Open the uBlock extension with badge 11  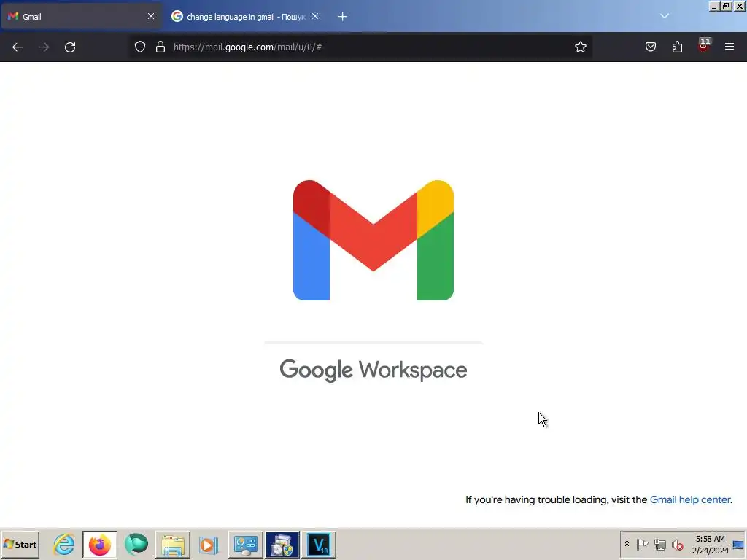704,46
